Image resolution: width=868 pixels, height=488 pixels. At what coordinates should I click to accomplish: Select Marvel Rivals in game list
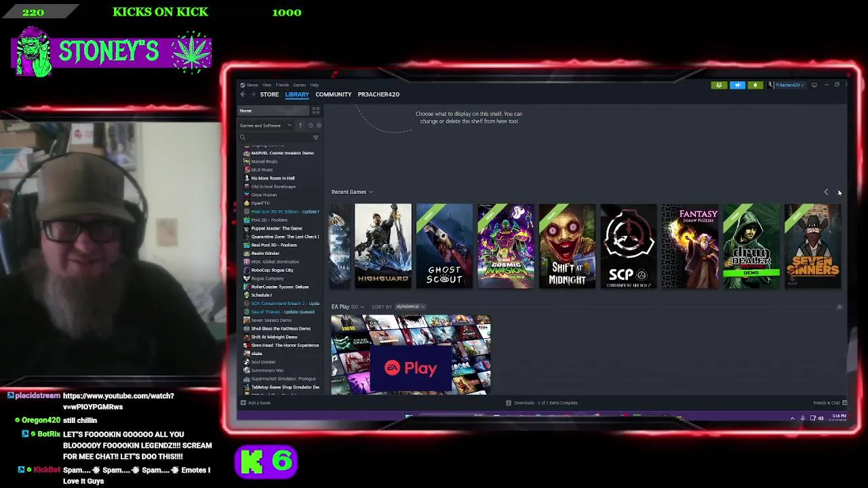coord(264,161)
